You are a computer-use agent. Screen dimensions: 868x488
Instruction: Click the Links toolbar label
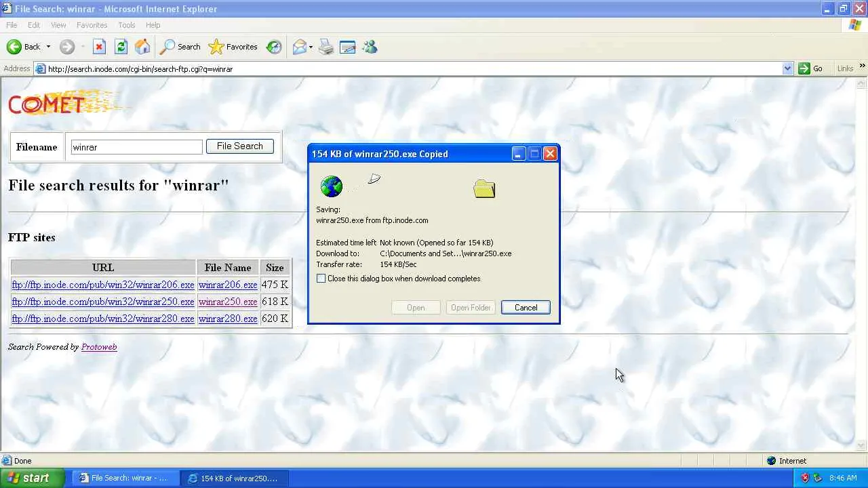click(x=845, y=68)
